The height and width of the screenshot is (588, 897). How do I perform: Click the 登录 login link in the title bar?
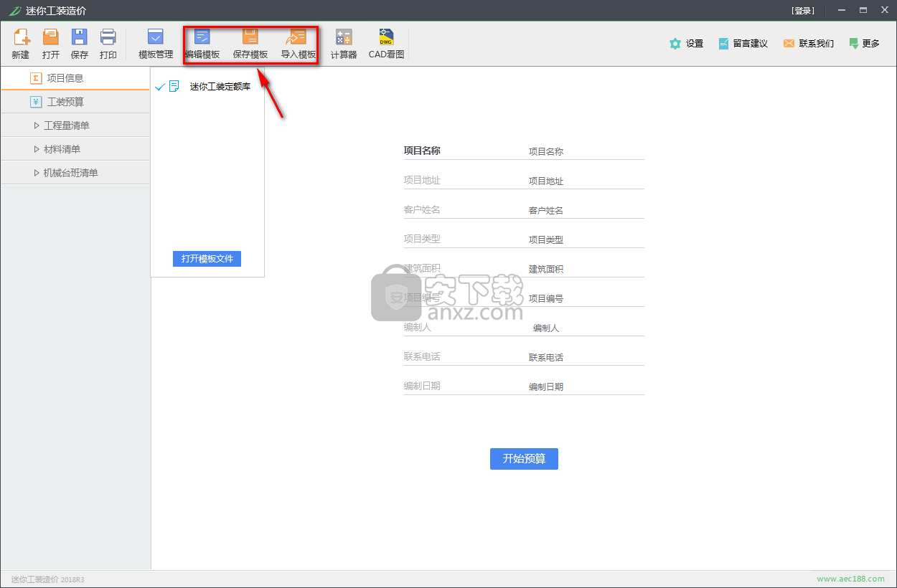(803, 11)
